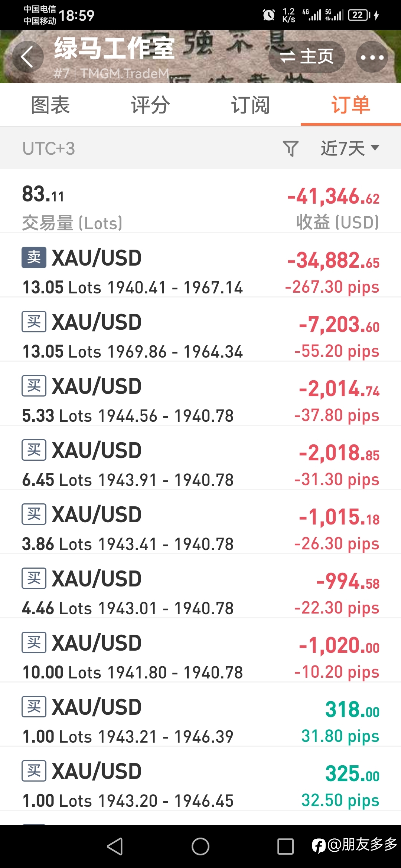This screenshot has width=401, height=868.
Task: Select the 订单 tab
Action: 351,105
